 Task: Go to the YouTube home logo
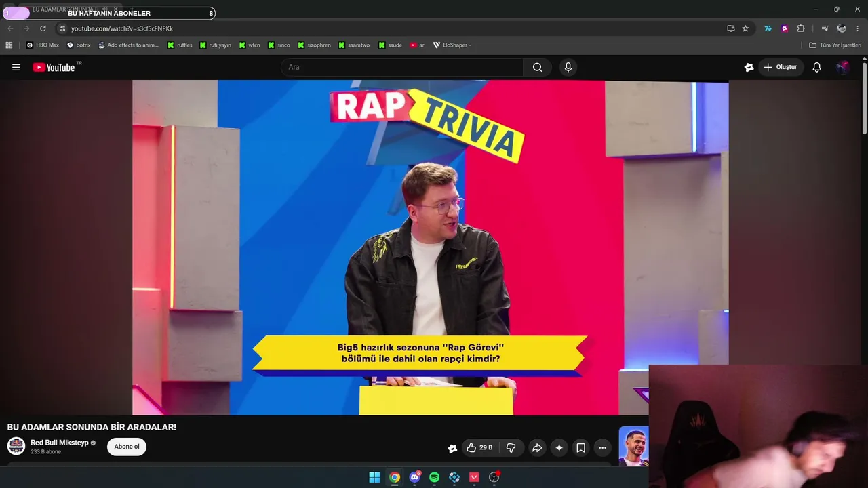click(x=54, y=67)
